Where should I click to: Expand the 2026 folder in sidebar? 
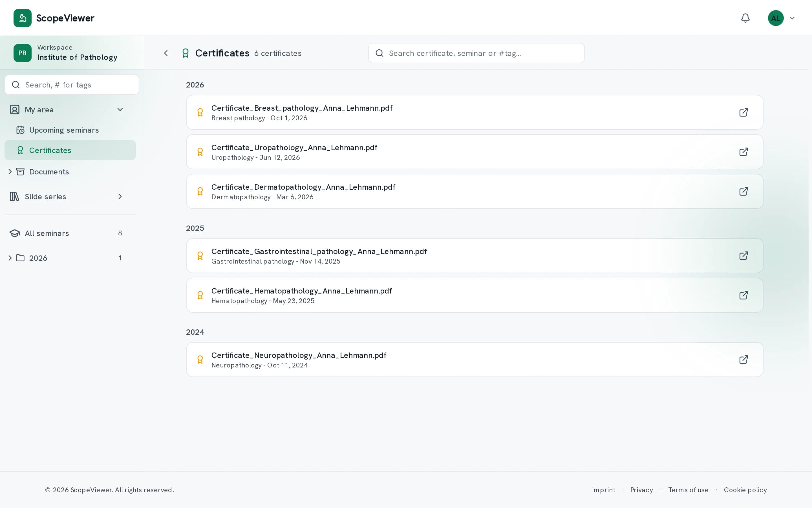coord(10,258)
